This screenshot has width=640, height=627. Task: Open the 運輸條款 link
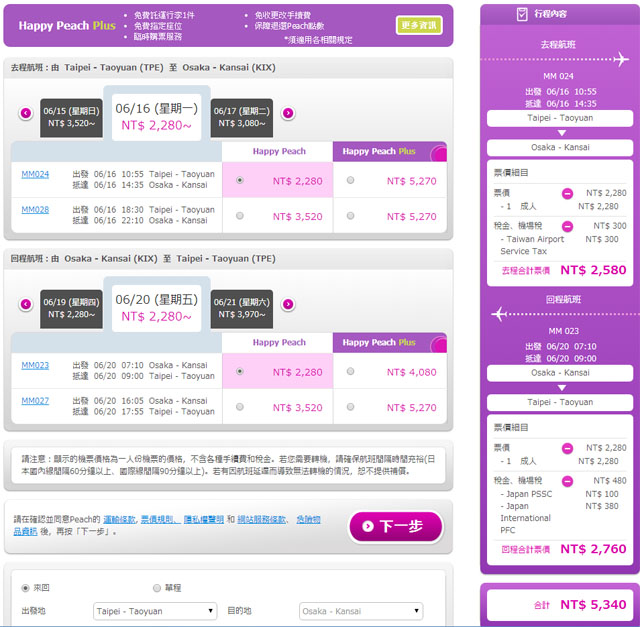coord(119,520)
